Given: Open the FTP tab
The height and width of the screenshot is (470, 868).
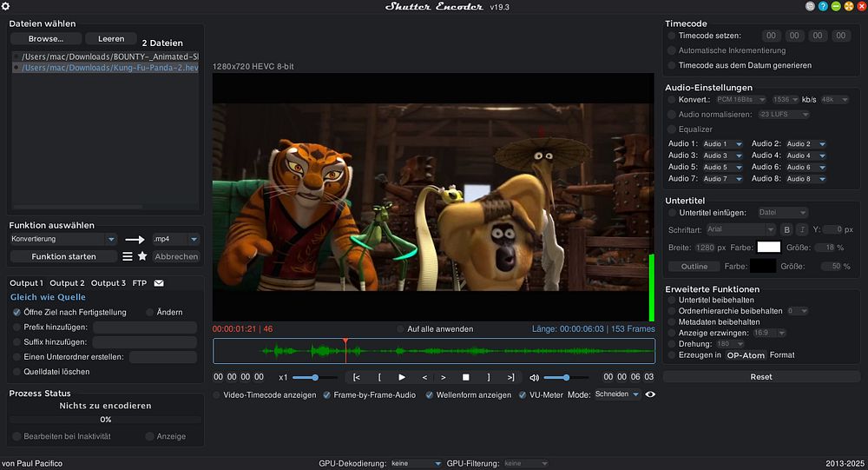Looking at the screenshot, I should click(140, 282).
